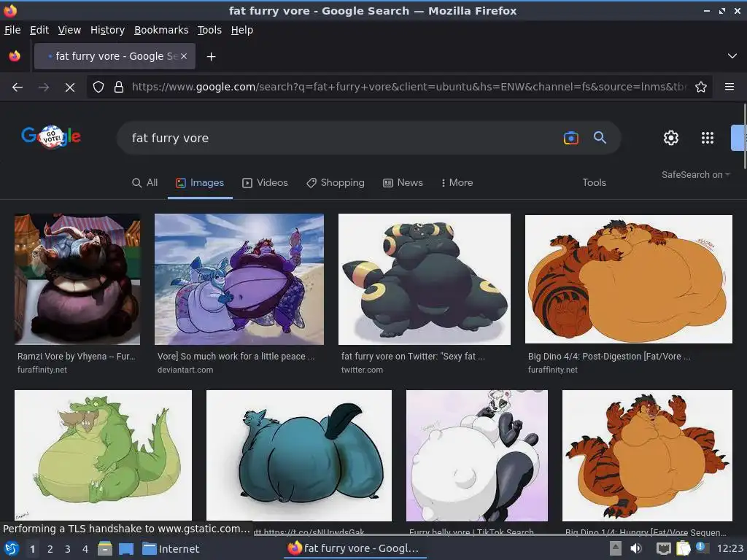Open the black and yellow creature thumbnail from twitter.com
The image size is (747, 560).
tap(424, 279)
